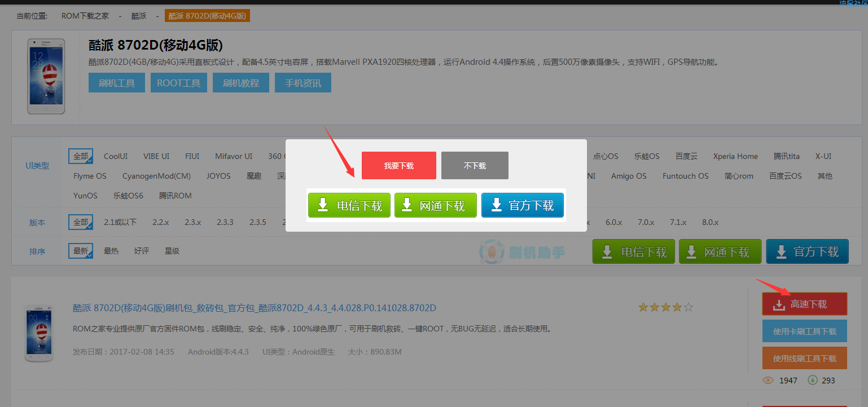Click 官方下载 in the sort row behind popup

[807, 251]
